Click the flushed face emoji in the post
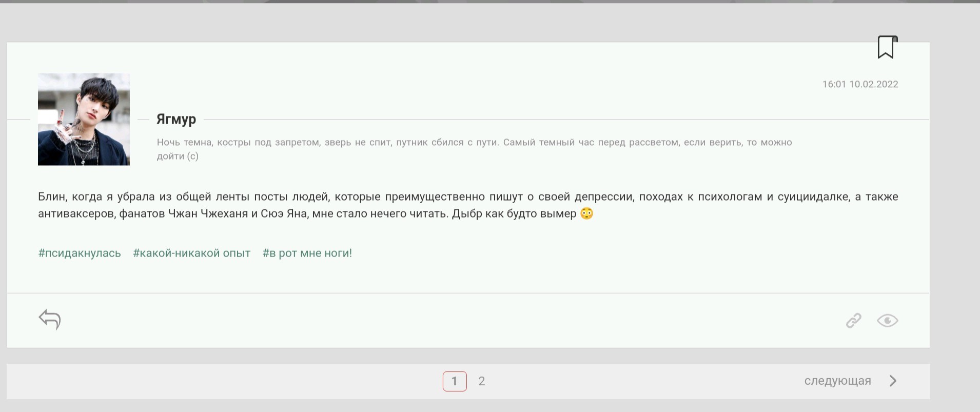The height and width of the screenshot is (412, 980). (x=586, y=213)
